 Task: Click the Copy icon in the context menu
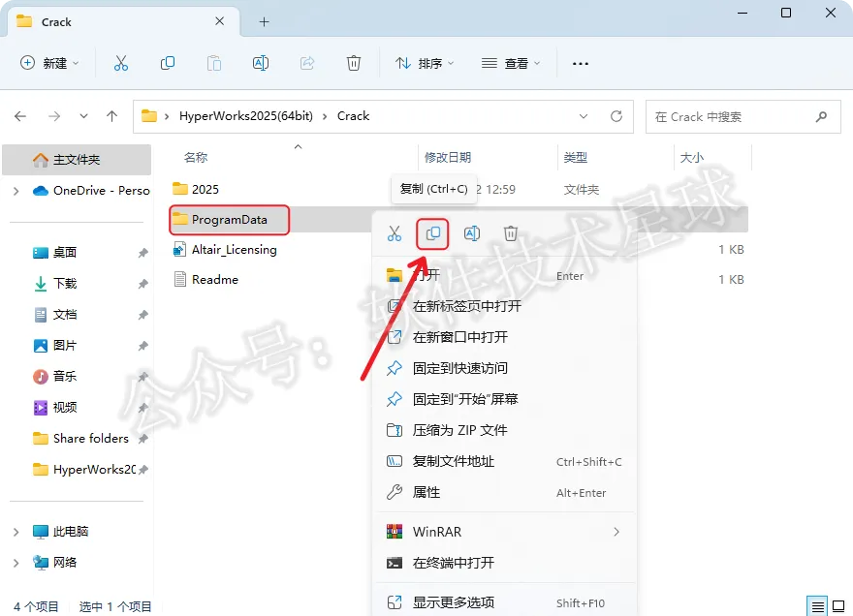[x=433, y=233]
